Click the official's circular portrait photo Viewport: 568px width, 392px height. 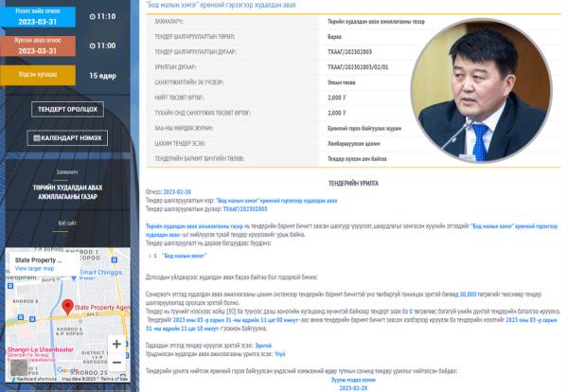tap(482, 90)
